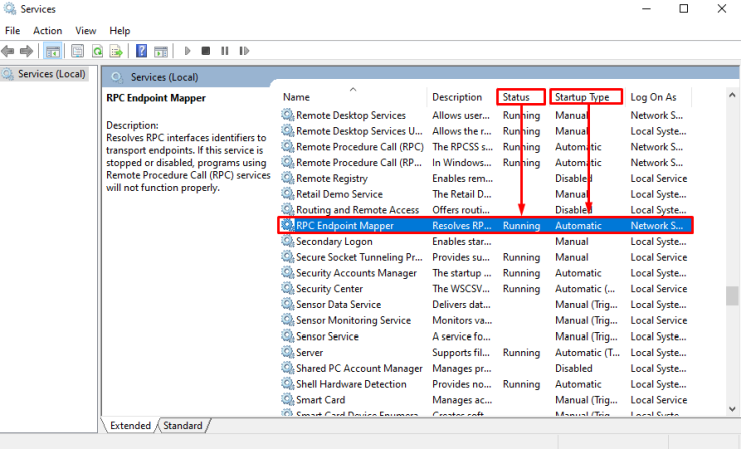The image size is (741, 449).
Task: Open the Action menu
Action: pos(47,31)
